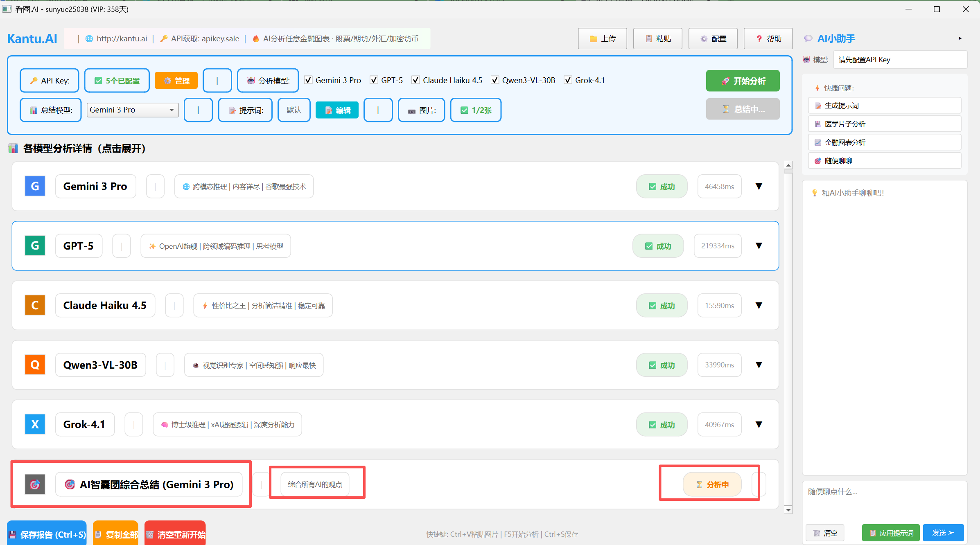Image resolution: width=980 pixels, height=545 pixels.
Task: Click the AI summary target icon
Action: pyautogui.click(x=35, y=484)
